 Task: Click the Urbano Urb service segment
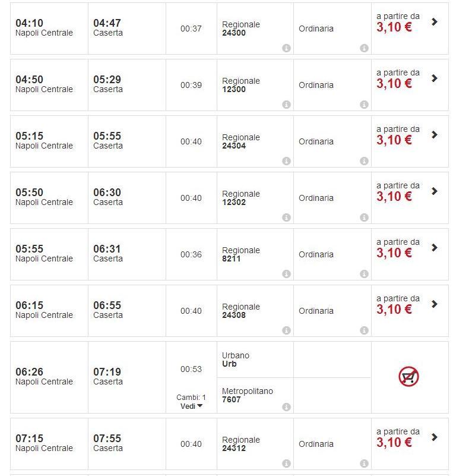(236, 360)
